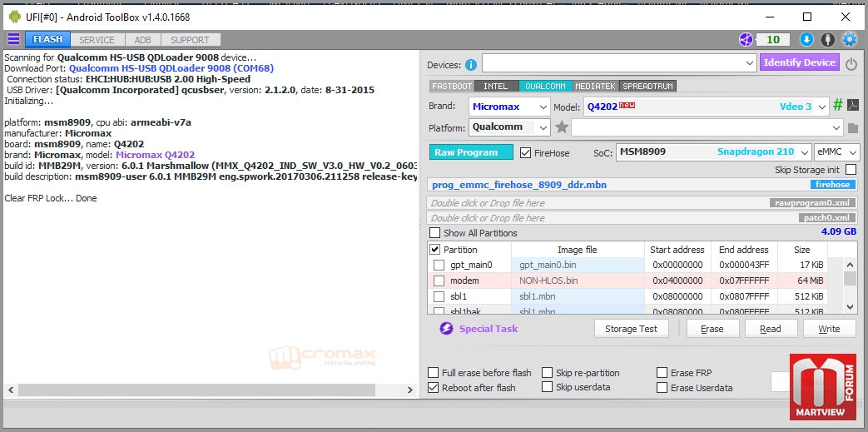The height and width of the screenshot is (432, 868).
Task: Open the SUPPORT tab
Action: pos(190,40)
